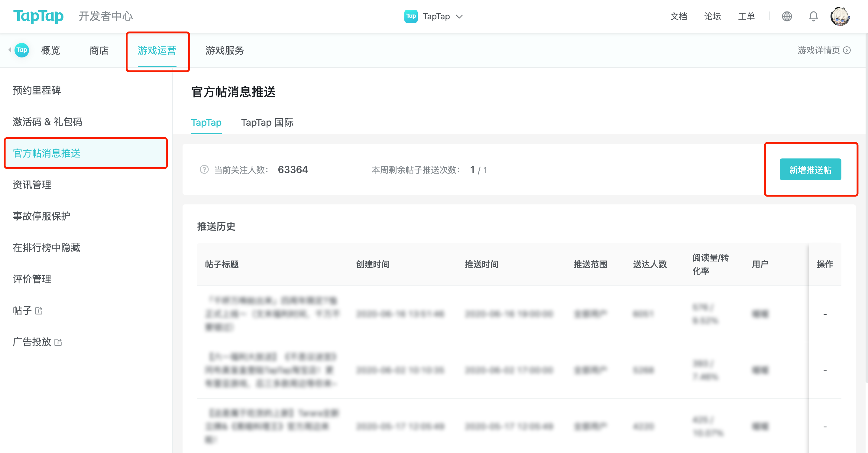
Task: Open the 工单 link
Action: tap(746, 16)
